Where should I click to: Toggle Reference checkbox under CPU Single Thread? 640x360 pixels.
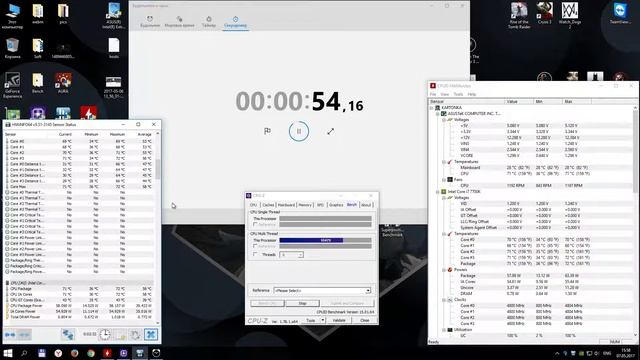[x=256, y=224]
